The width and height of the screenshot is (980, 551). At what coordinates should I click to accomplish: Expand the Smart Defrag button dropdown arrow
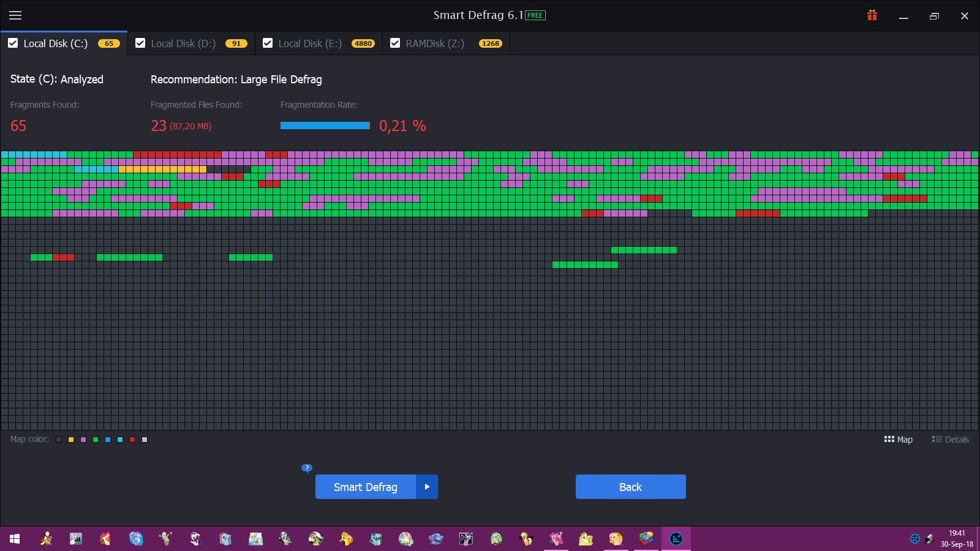point(427,487)
